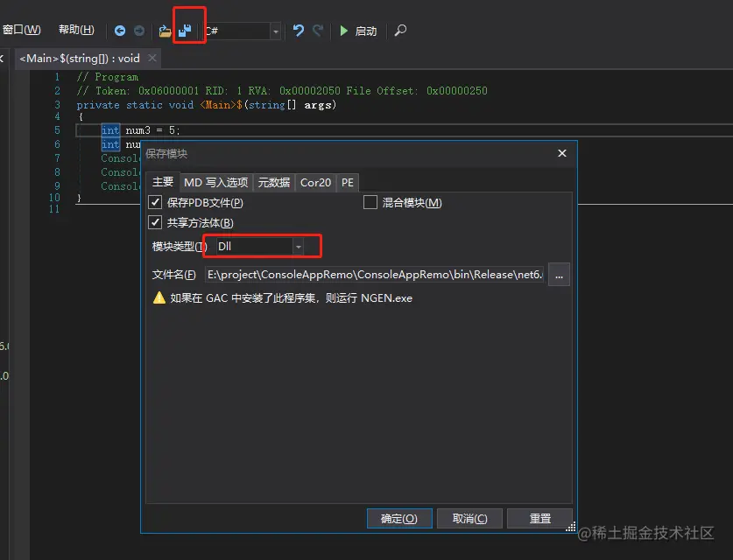Switch to the 主要 tab

pyautogui.click(x=163, y=182)
